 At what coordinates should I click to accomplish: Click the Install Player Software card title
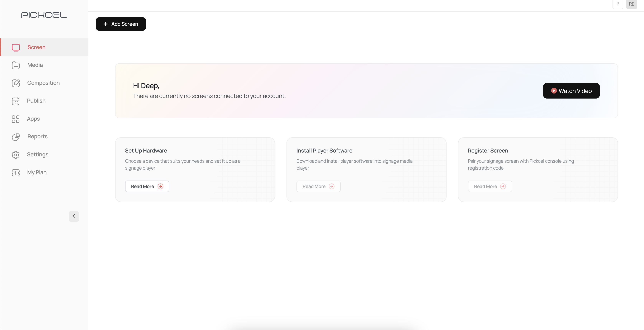(324, 151)
